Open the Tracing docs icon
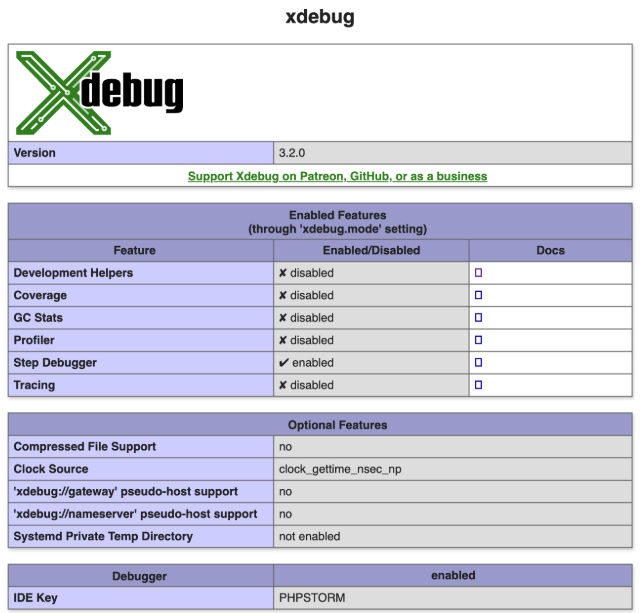The image size is (642, 613). [x=478, y=385]
